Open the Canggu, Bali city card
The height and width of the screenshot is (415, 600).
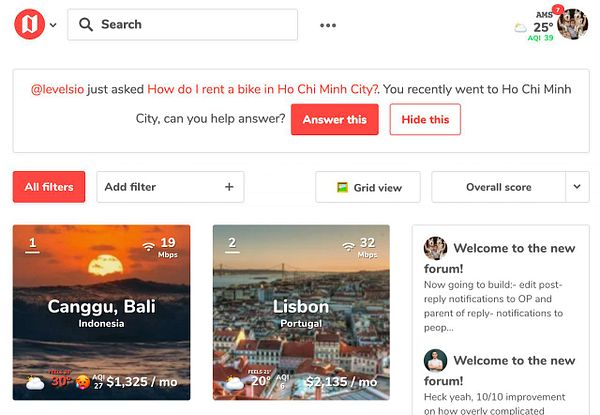click(x=101, y=312)
